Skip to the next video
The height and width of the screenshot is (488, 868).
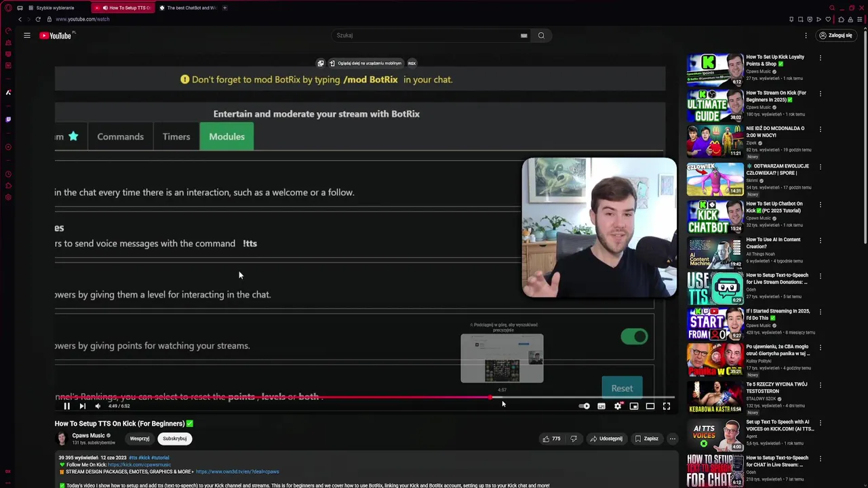pyautogui.click(x=82, y=406)
